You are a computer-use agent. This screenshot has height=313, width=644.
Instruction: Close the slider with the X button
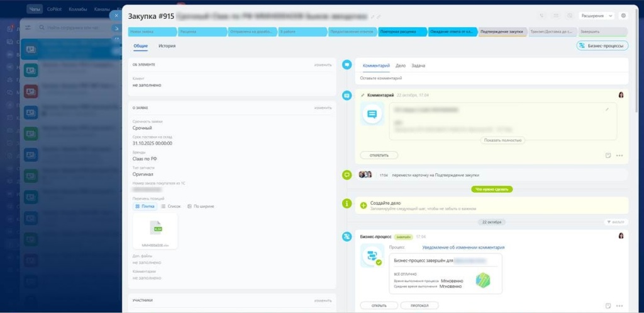click(116, 16)
